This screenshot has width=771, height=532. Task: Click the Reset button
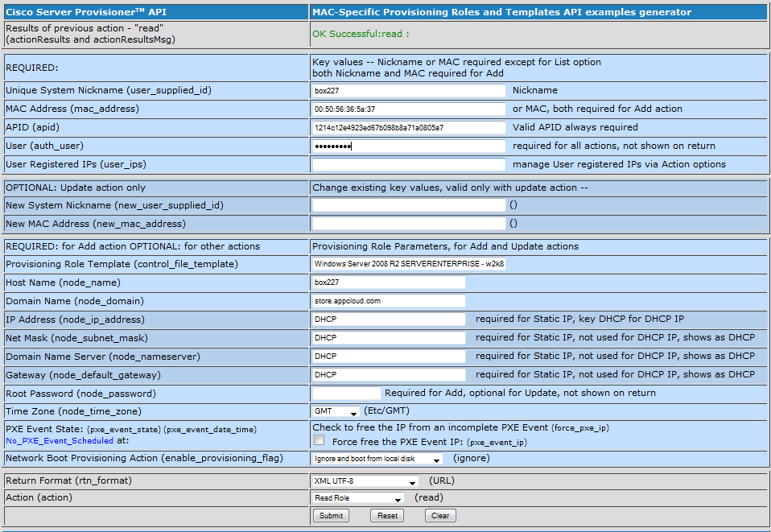[387, 515]
